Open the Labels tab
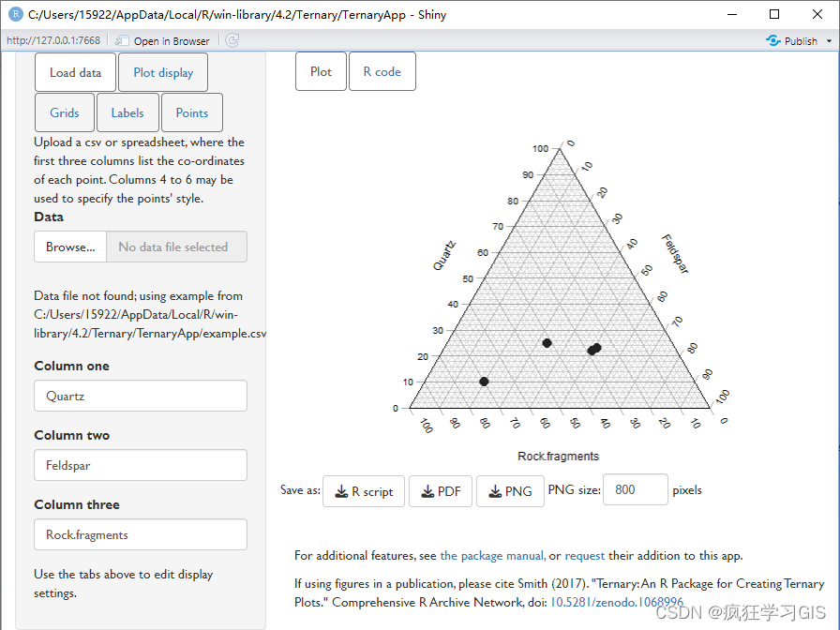 pyautogui.click(x=127, y=112)
